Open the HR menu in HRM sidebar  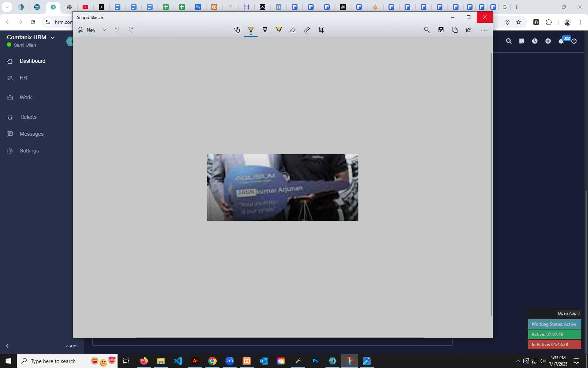(23, 78)
